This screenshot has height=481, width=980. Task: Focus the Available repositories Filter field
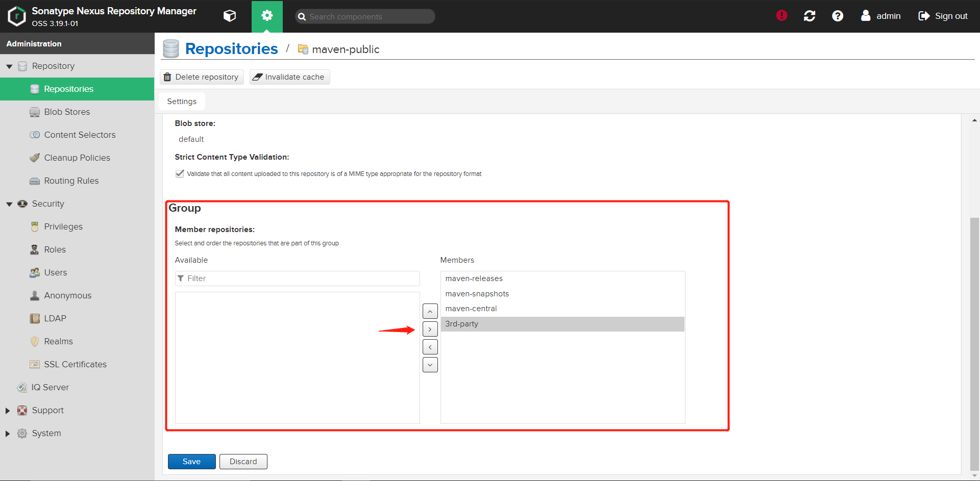coord(297,279)
